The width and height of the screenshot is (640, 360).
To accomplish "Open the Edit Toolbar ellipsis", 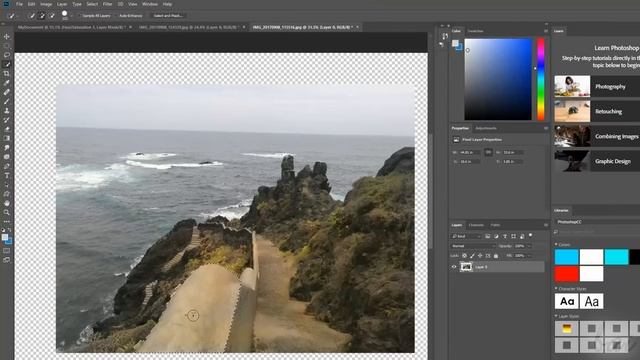I will [7, 222].
